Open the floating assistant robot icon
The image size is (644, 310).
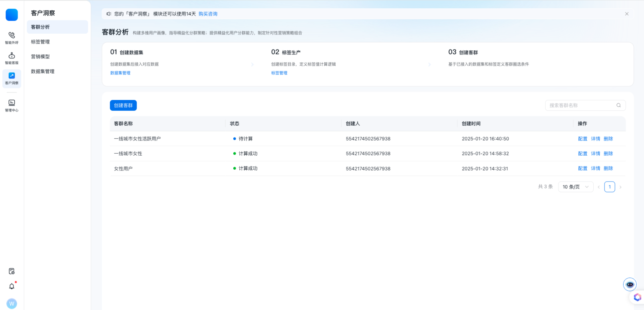[x=630, y=284]
